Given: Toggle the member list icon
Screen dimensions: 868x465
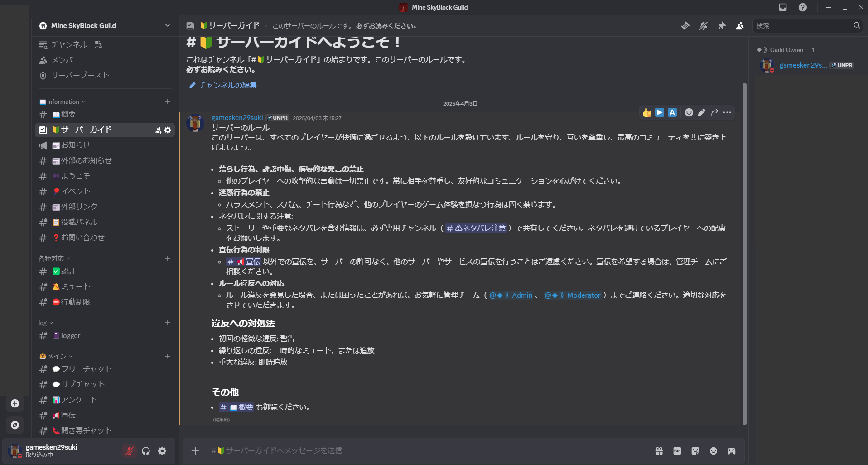Looking at the screenshot, I should [x=740, y=26].
